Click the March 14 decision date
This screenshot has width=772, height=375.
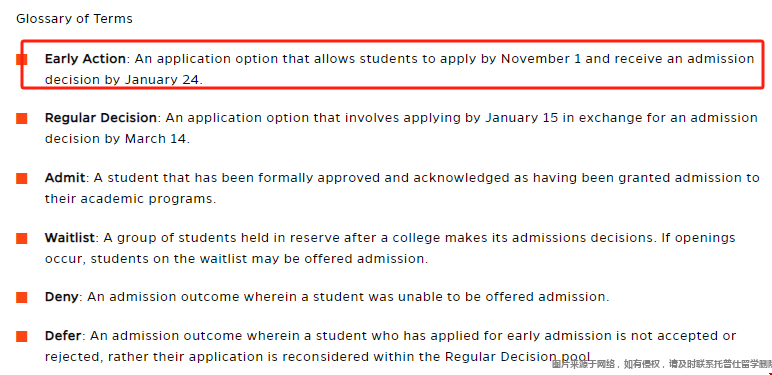click(x=156, y=139)
